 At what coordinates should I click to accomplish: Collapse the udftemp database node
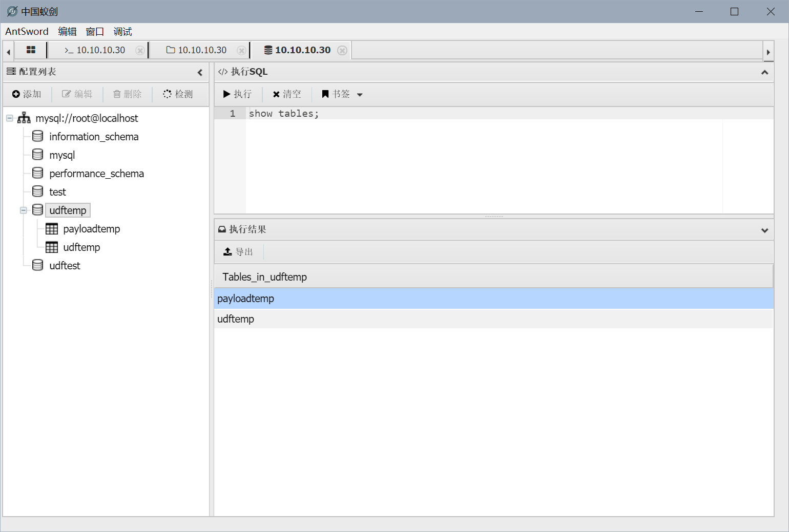tap(24, 210)
